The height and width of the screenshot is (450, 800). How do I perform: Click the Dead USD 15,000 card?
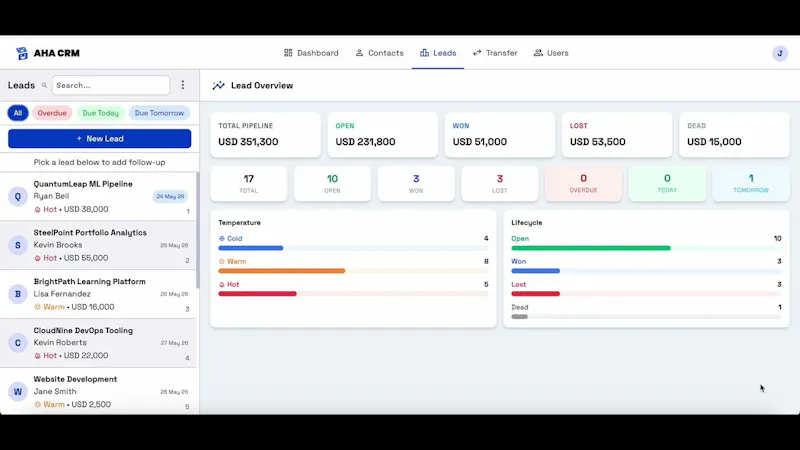[734, 135]
